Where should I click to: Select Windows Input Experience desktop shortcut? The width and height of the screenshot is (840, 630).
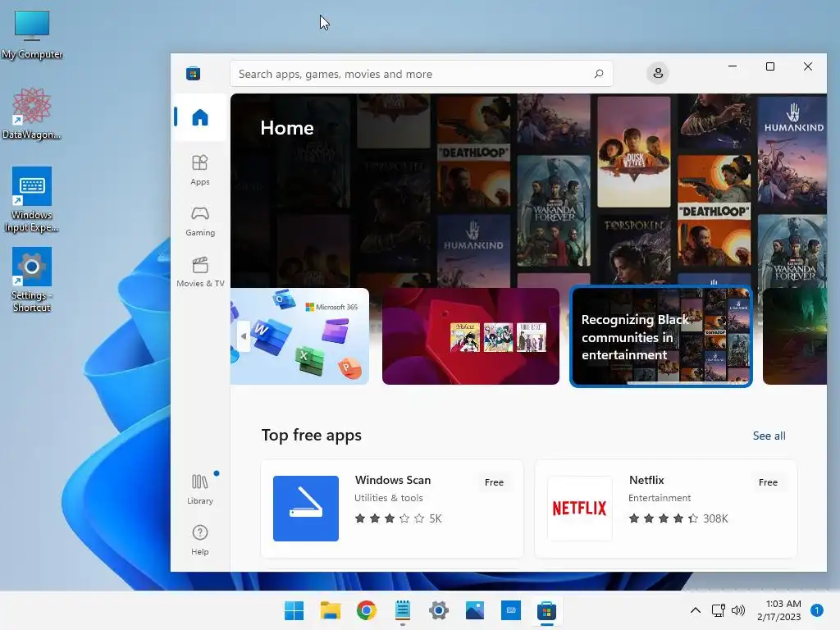(32, 200)
